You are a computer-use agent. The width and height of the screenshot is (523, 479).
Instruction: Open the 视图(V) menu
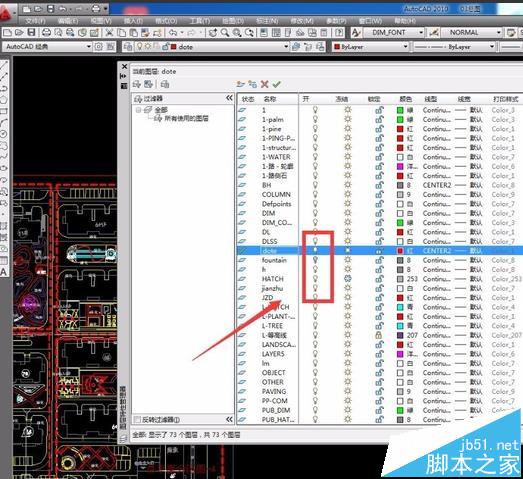101,21
